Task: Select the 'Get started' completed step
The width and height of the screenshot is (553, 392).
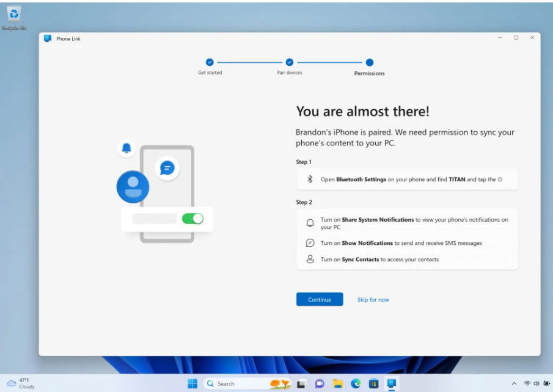Action: (x=210, y=62)
